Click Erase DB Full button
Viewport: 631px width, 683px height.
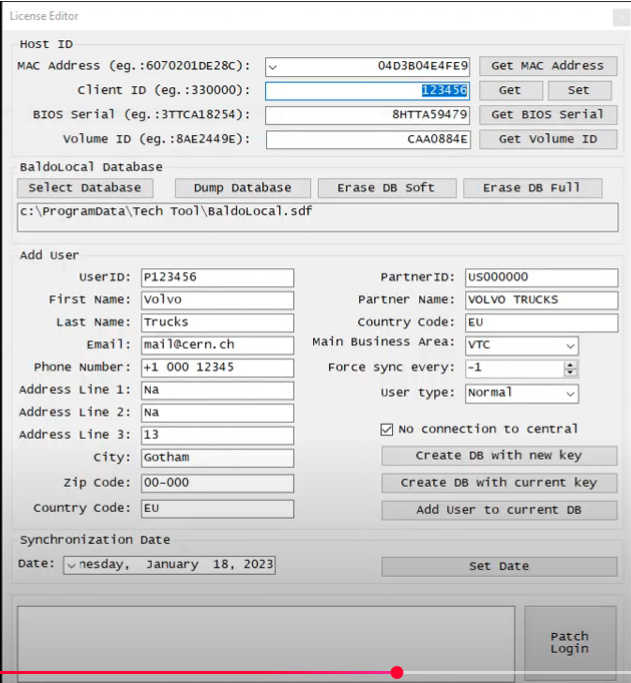(x=532, y=188)
